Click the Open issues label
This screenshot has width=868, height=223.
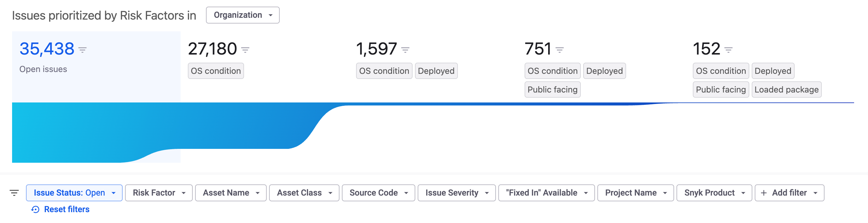pos(43,69)
